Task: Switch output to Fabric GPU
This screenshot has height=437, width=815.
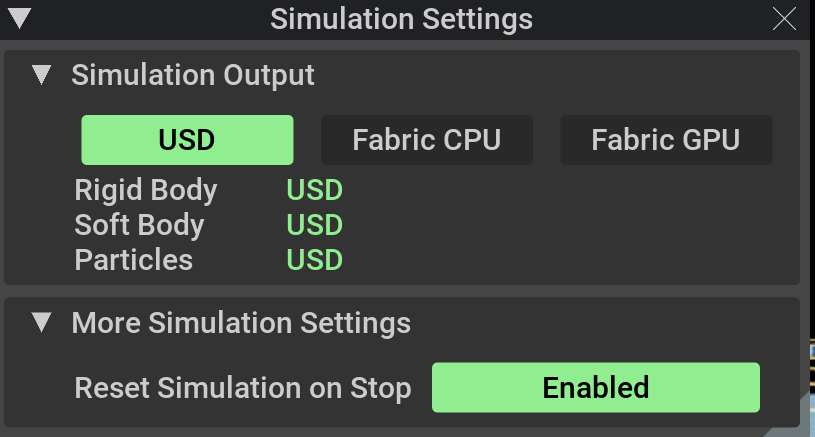Action: pos(666,140)
